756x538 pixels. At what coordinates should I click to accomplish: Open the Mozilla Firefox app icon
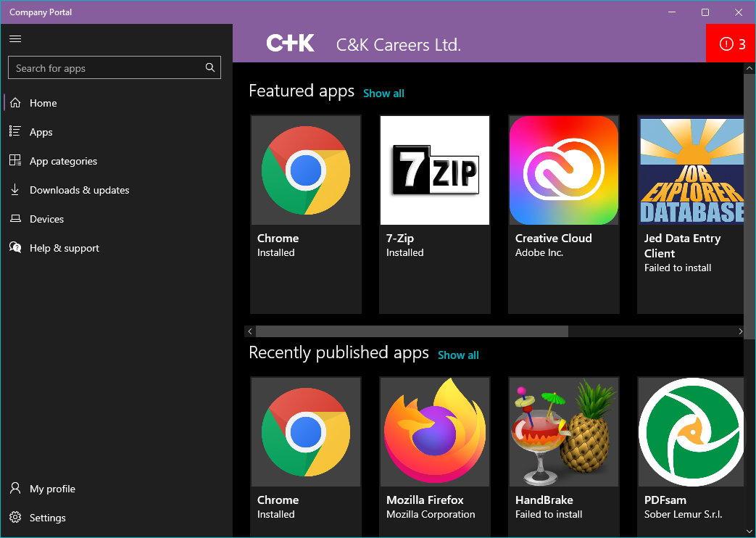[x=435, y=432]
